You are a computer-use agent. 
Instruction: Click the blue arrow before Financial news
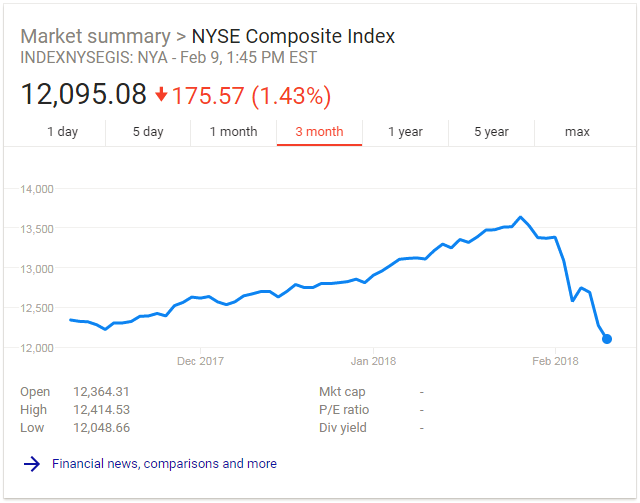31,464
